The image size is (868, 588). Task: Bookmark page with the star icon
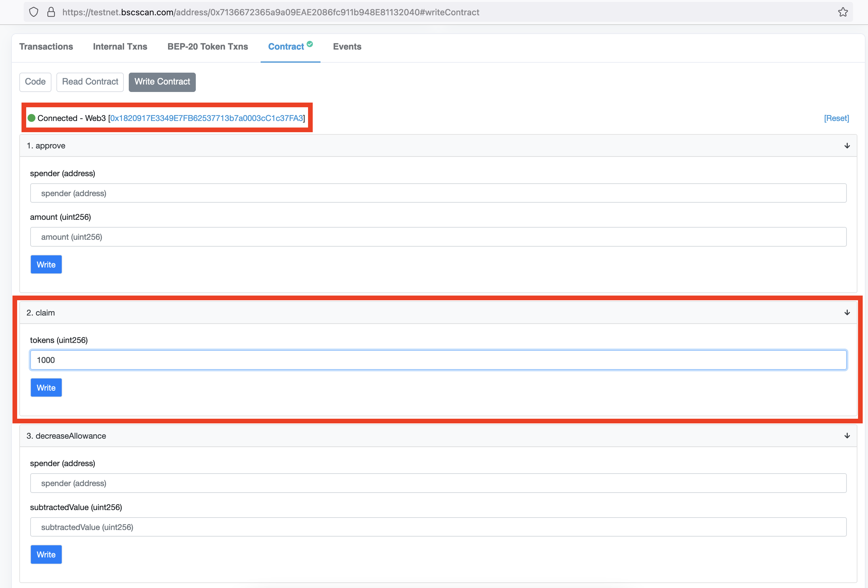(x=843, y=12)
